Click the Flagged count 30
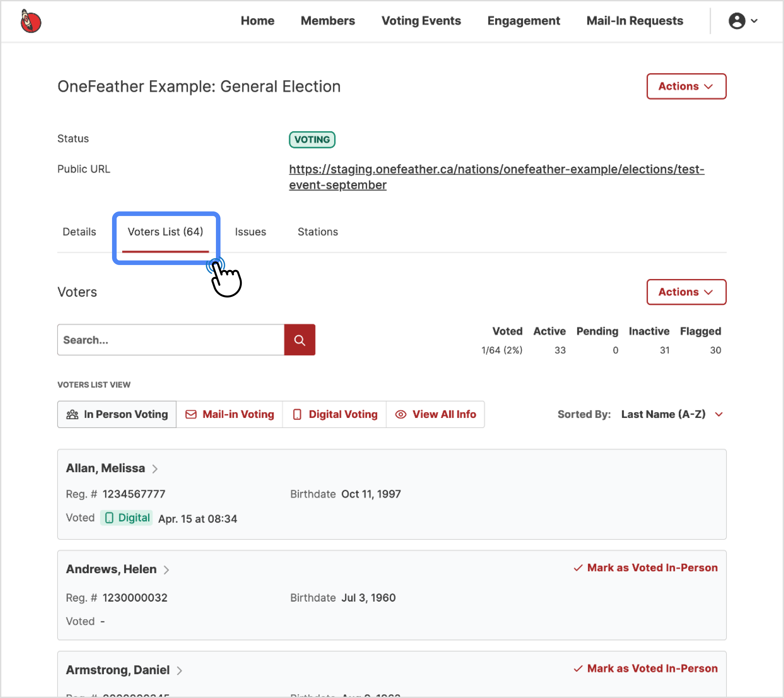The height and width of the screenshot is (698, 784). (x=715, y=350)
